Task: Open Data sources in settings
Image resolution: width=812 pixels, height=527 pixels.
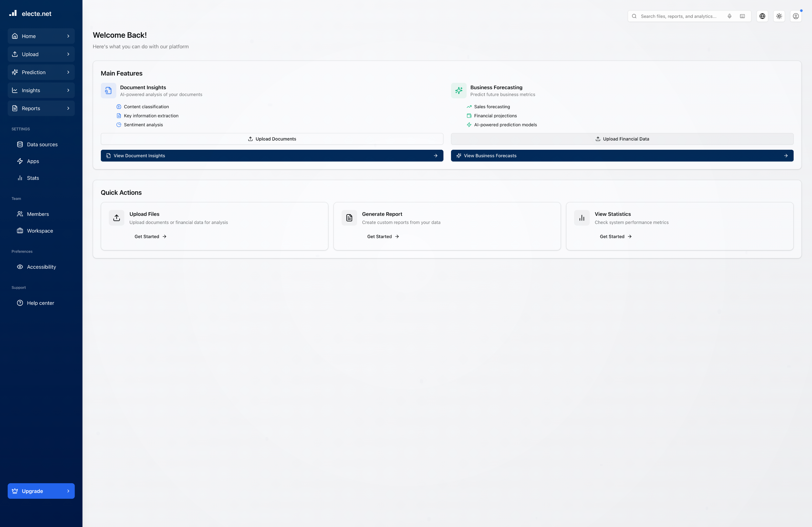Action: pos(42,144)
